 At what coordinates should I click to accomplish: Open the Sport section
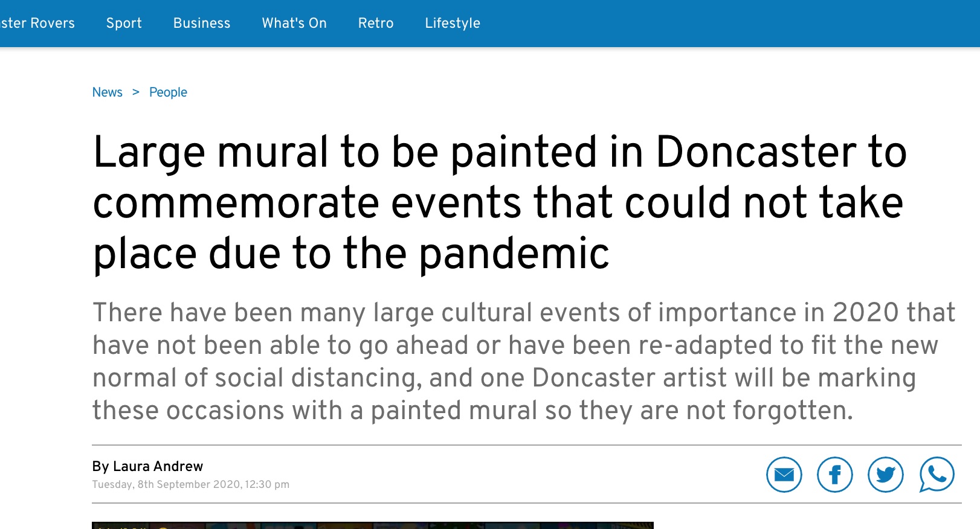click(124, 23)
